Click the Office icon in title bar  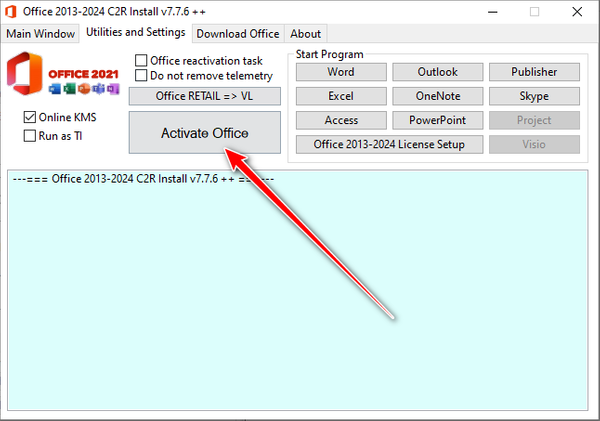(11, 11)
